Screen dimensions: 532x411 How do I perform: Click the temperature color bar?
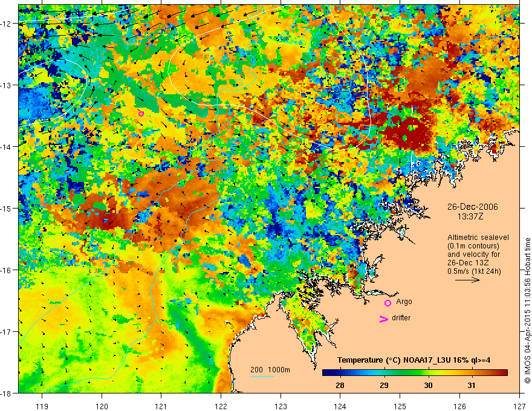415,373
